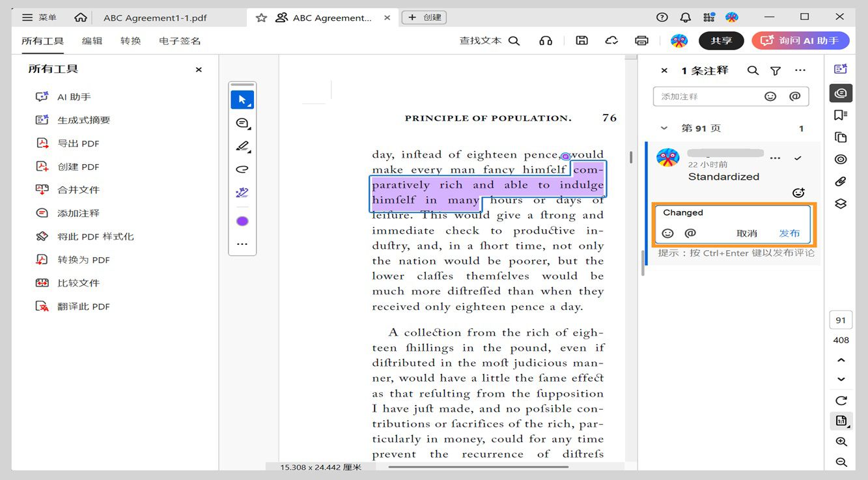Viewport: 868px width, 480px height.
Task: Click the 询问 AI 助手 button
Action: pyautogui.click(x=800, y=40)
